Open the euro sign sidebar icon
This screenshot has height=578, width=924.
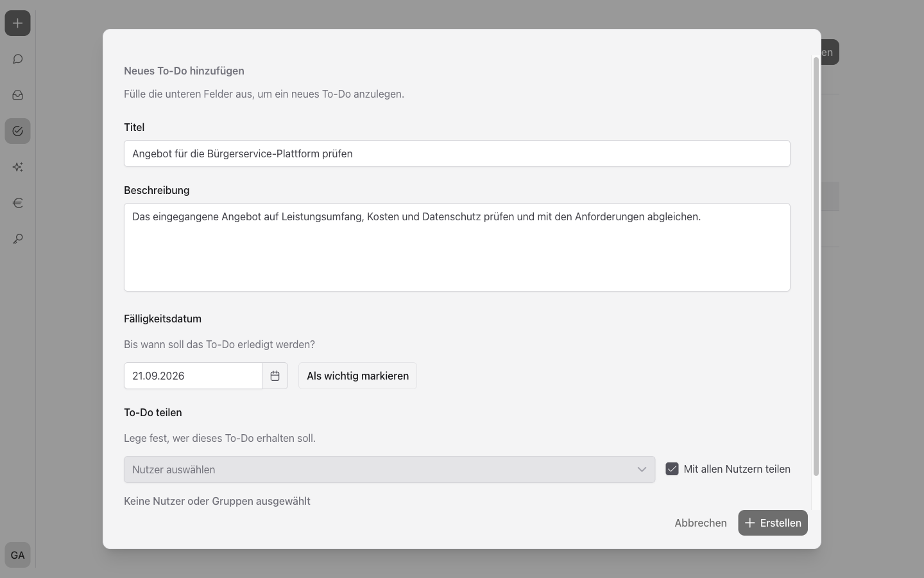pos(17,203)
